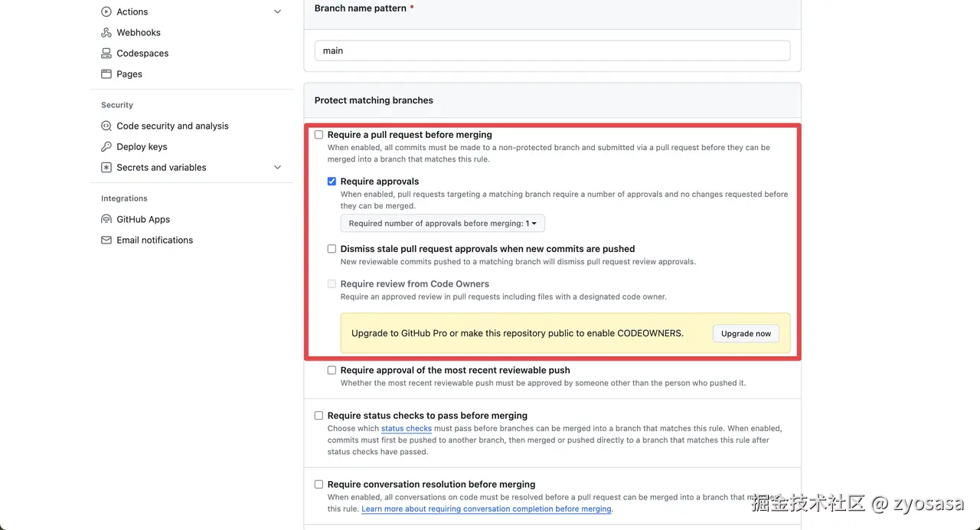Click the Webhooks icon in sidebar
Screen dimensions: 980x530
(106, 33)
